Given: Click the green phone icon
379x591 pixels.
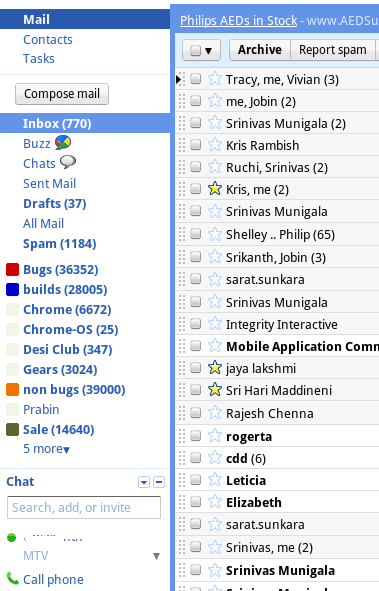Looking at the screenshot, I should (x=12, y=578).
